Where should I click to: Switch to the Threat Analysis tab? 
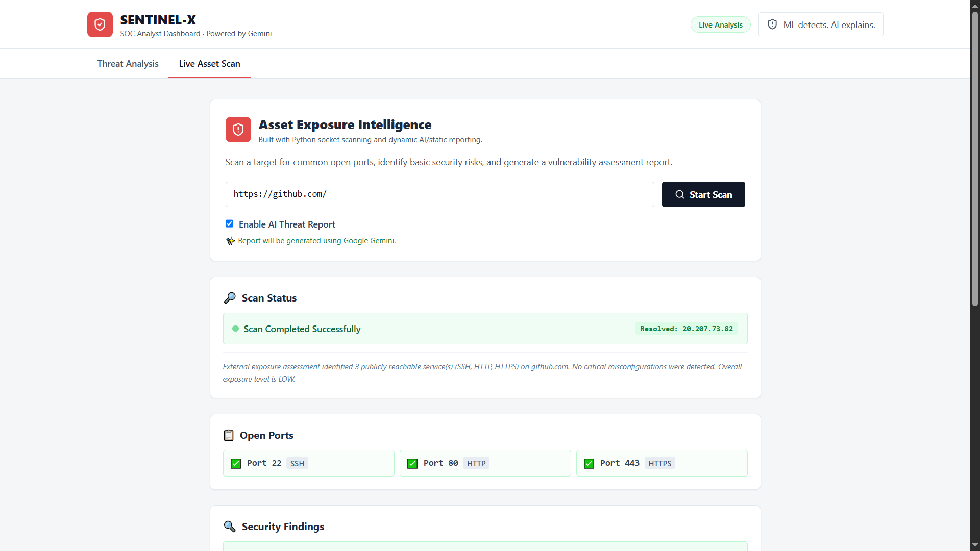(x=128, y=64)
